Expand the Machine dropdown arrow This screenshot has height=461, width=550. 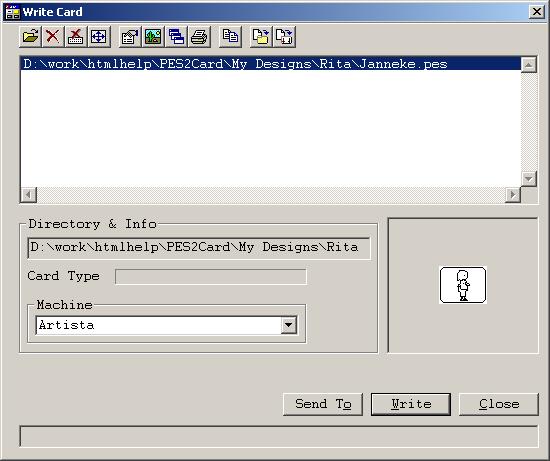tap(289, 325)
